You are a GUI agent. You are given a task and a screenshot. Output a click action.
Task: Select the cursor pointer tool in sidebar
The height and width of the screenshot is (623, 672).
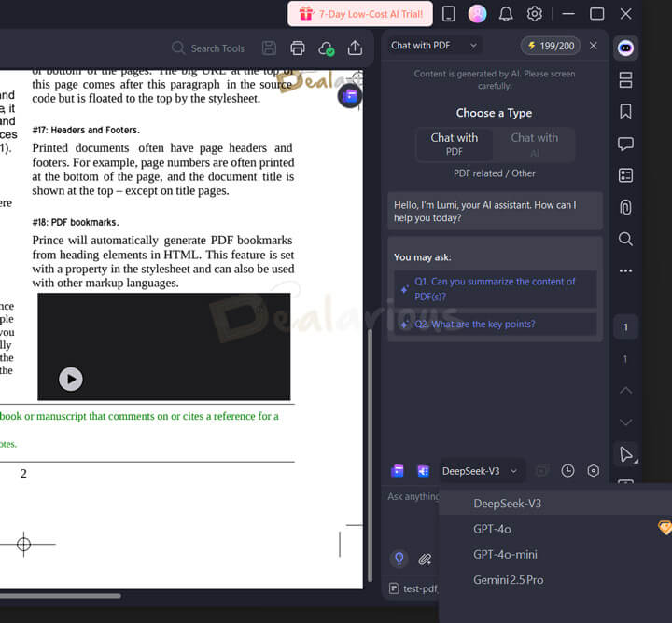point(626,454)
